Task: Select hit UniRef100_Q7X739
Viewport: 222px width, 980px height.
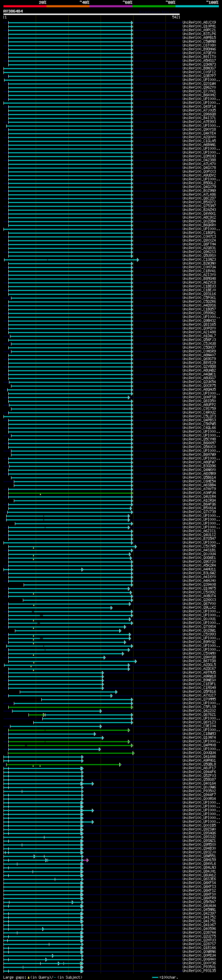Action: pos(199,512)
